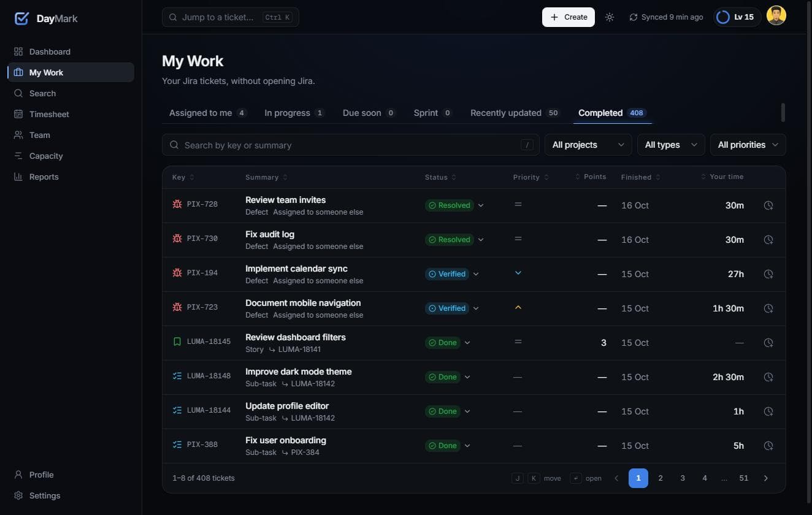The width and height of the screenshot is (812, 515).
Task: Sort by the Your time column
Action: pyautogui.click(x=722, y=177)
